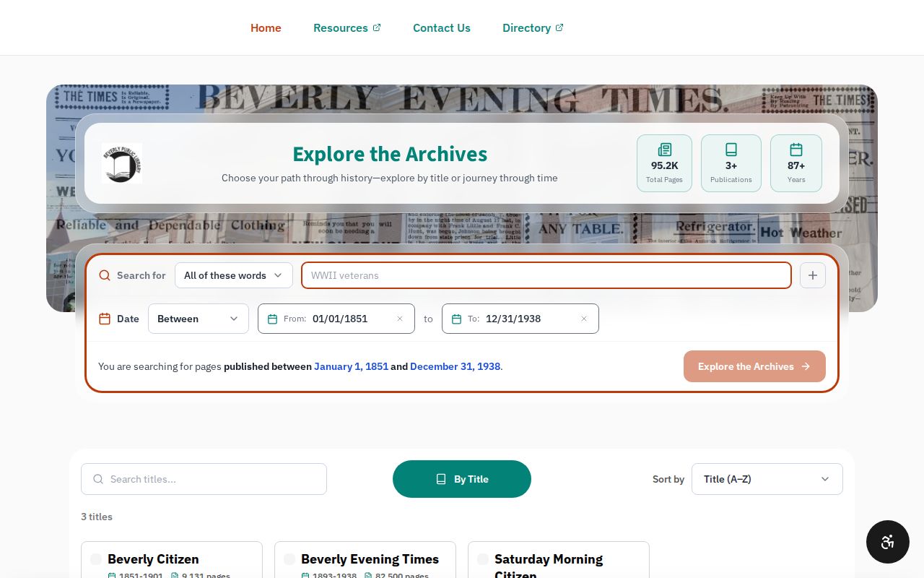
Task: Click the From date field 01/01/1851
Action: [x=336, y=319]
